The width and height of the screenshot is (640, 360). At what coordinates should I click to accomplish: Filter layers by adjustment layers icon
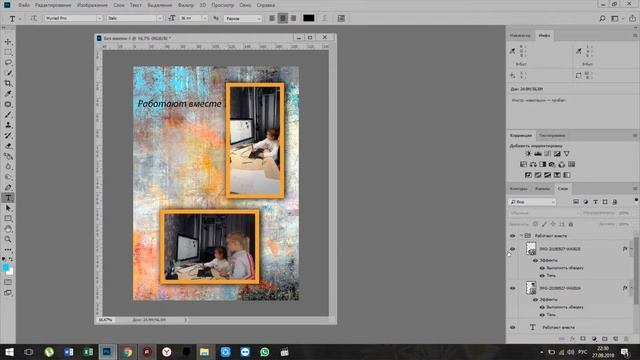coord(586,202)
